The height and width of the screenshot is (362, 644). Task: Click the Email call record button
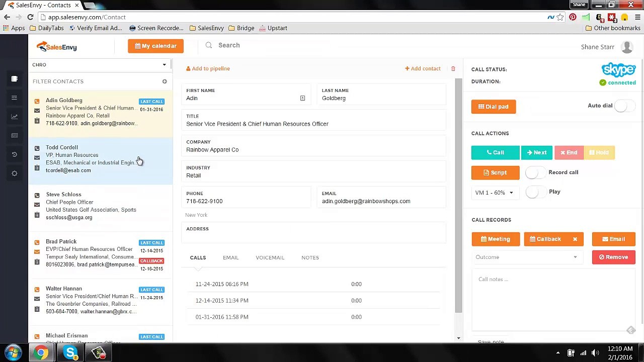point(613,239)
